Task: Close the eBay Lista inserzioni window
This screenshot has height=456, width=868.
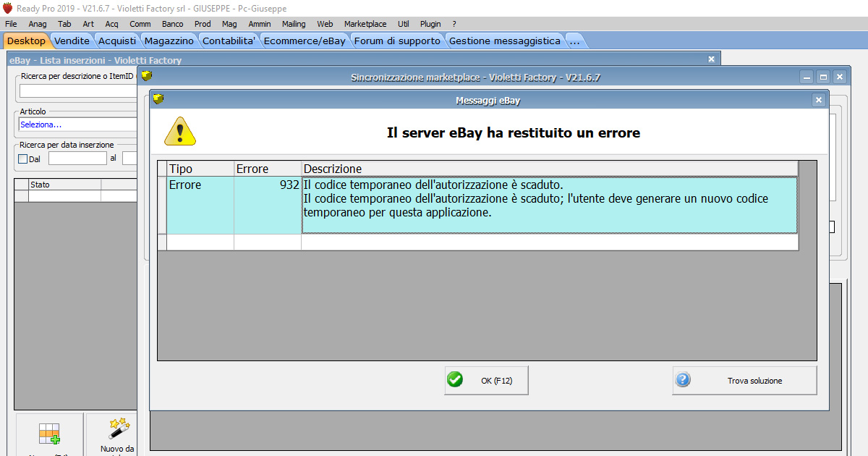Action: [x=711, y=59]
